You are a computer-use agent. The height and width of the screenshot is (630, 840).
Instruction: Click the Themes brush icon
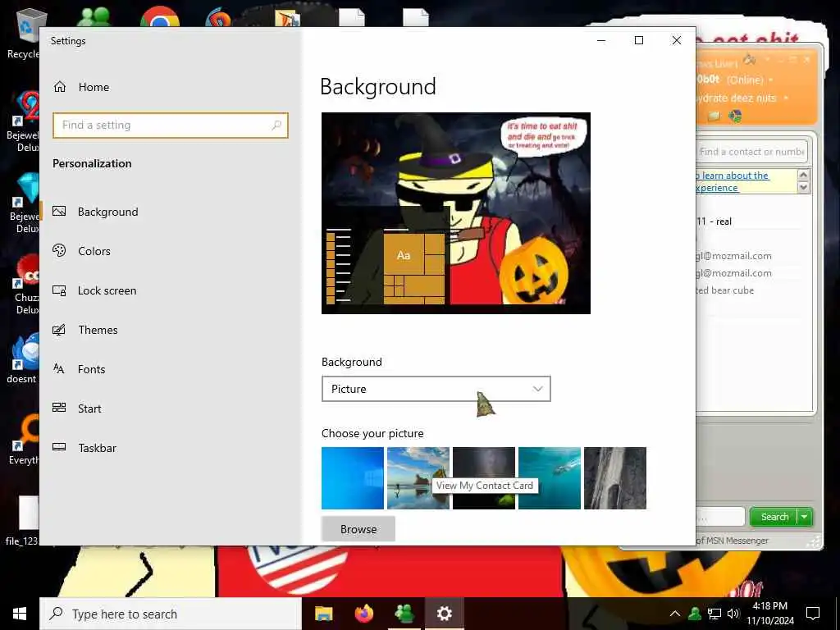59,330
